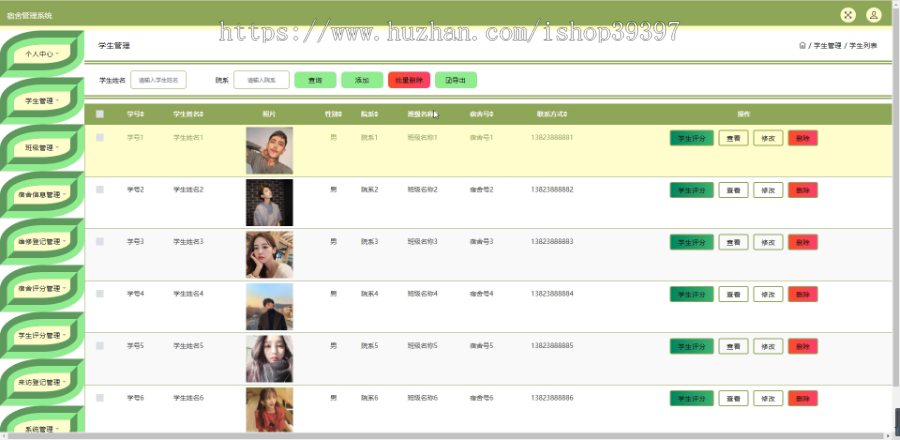Sort the table by 院系 column
Screen dimensions: 900x440
tap(369, 114)
